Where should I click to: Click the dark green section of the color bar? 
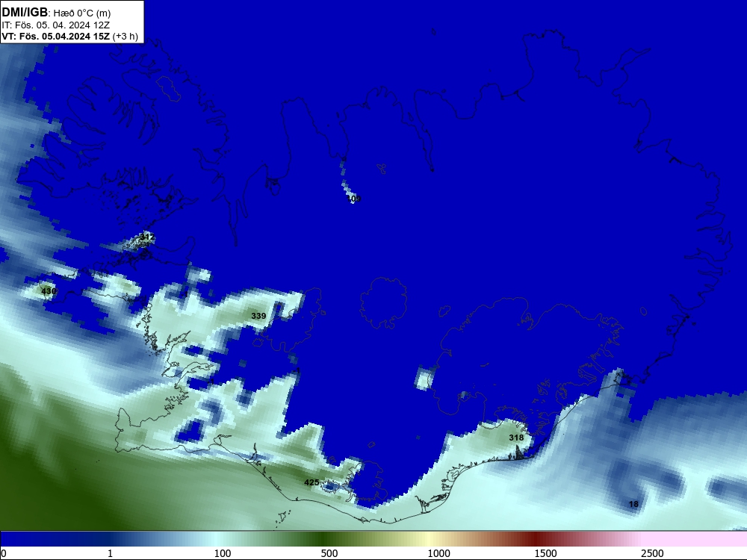324,539
